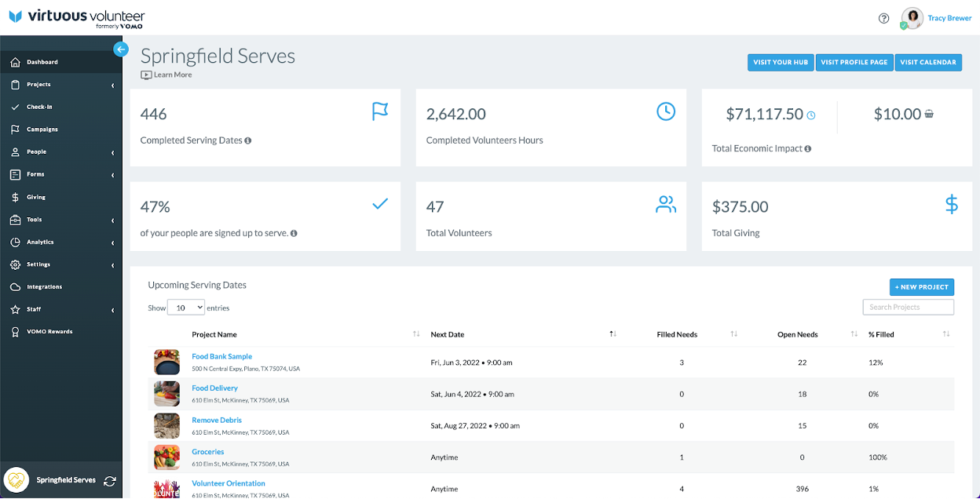Image resolution: width=980 pixels, height=499 pixels.
Task: Expand the Staff submenu chevron
Action: [112, 309]
